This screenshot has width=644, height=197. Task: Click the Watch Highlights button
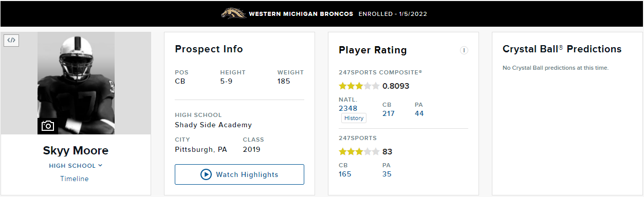[x=240, y=174]
